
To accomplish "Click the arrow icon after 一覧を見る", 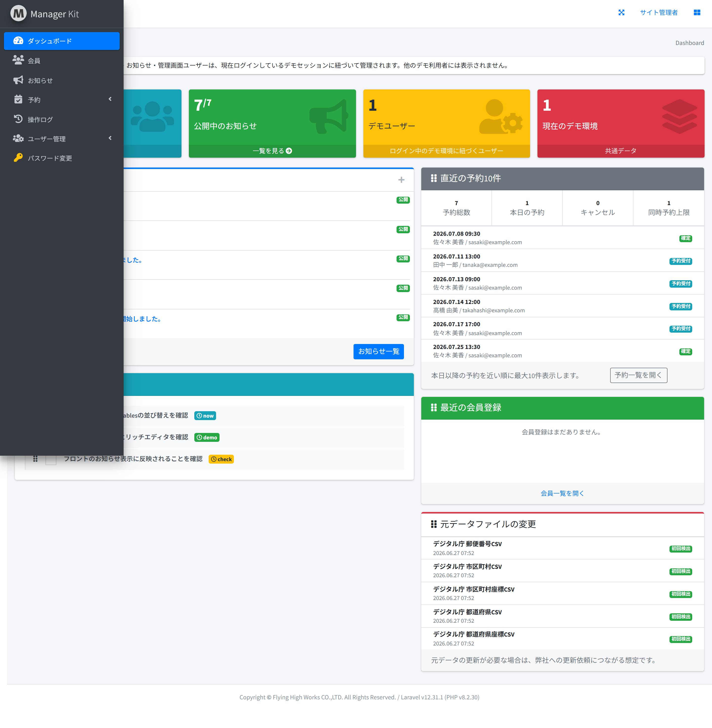I will click(289, 151).
